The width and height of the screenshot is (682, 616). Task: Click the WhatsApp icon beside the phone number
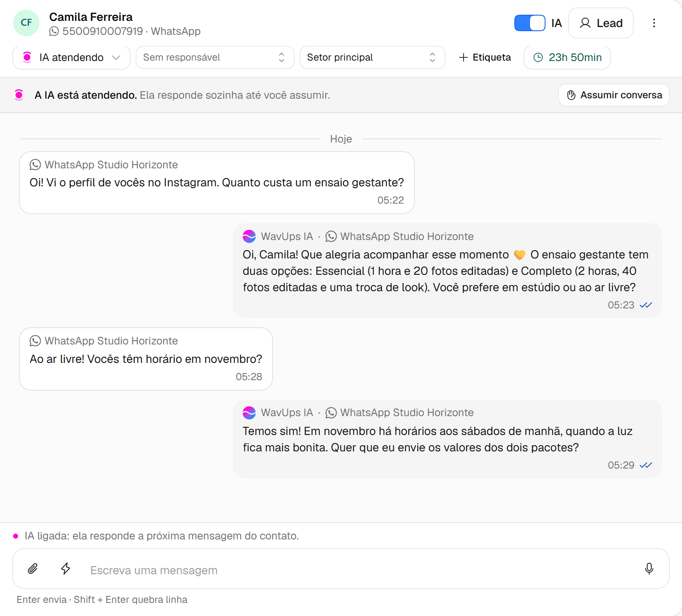pos(54,31)
